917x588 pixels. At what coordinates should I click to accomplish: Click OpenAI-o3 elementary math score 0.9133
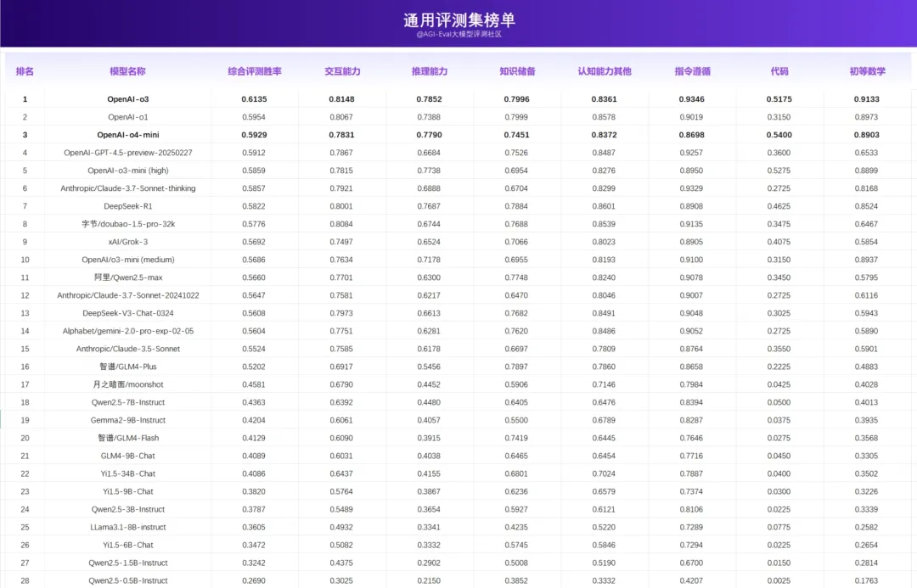[866, 99]
